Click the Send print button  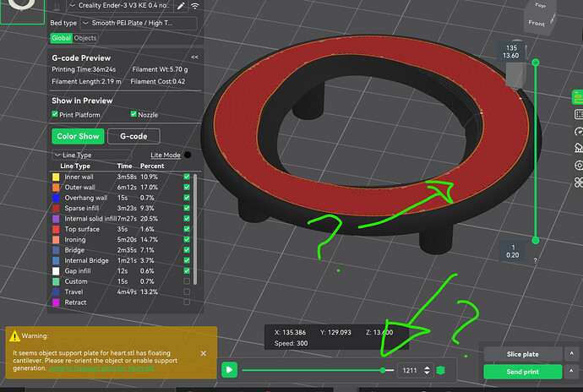coord(522,372)
